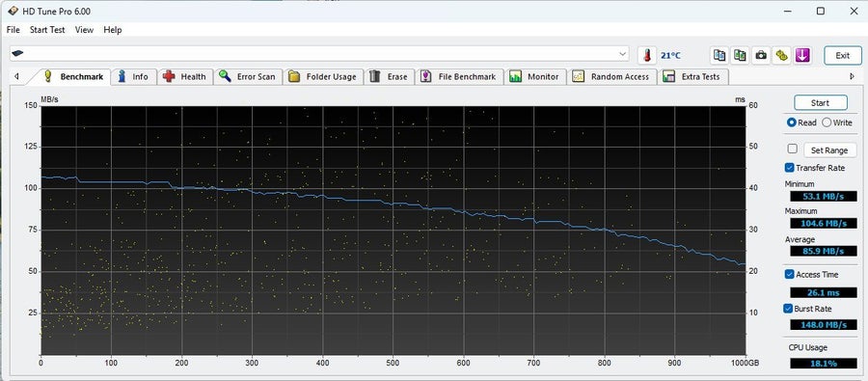868x381 pixels.
Task: Open the File menu
Action: click(14, 30)
